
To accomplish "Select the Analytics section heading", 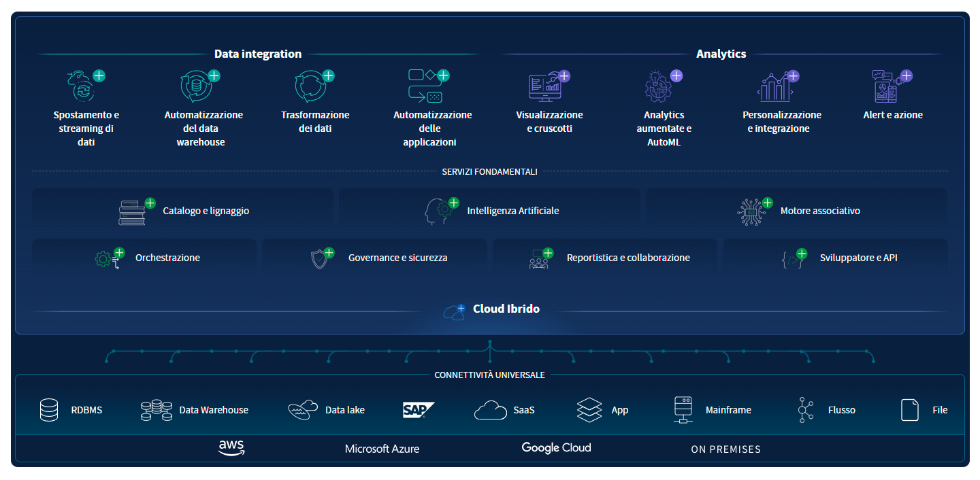I will pyautogui.click(x=721, y=54).
